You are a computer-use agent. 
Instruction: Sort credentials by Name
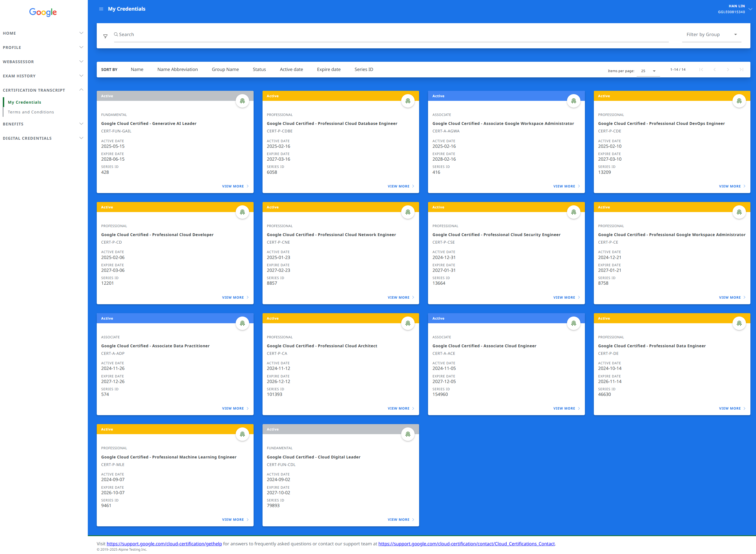click(x=137, y=69)
